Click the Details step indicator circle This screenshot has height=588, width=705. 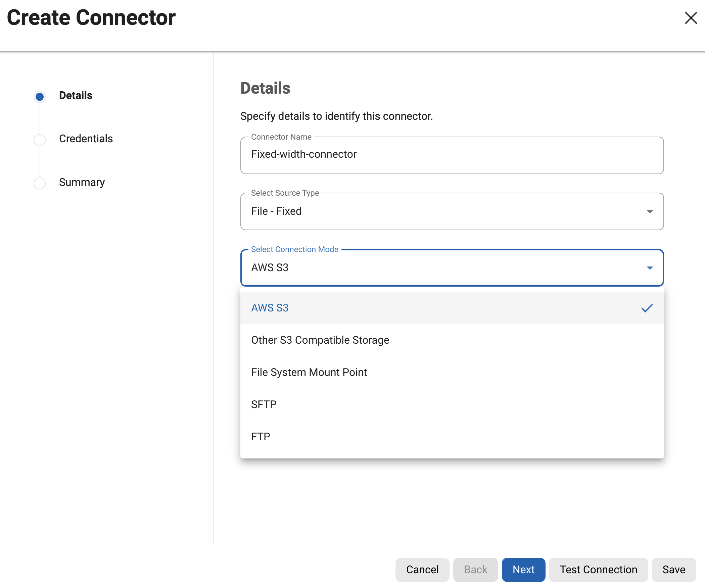tap(40, 96)
